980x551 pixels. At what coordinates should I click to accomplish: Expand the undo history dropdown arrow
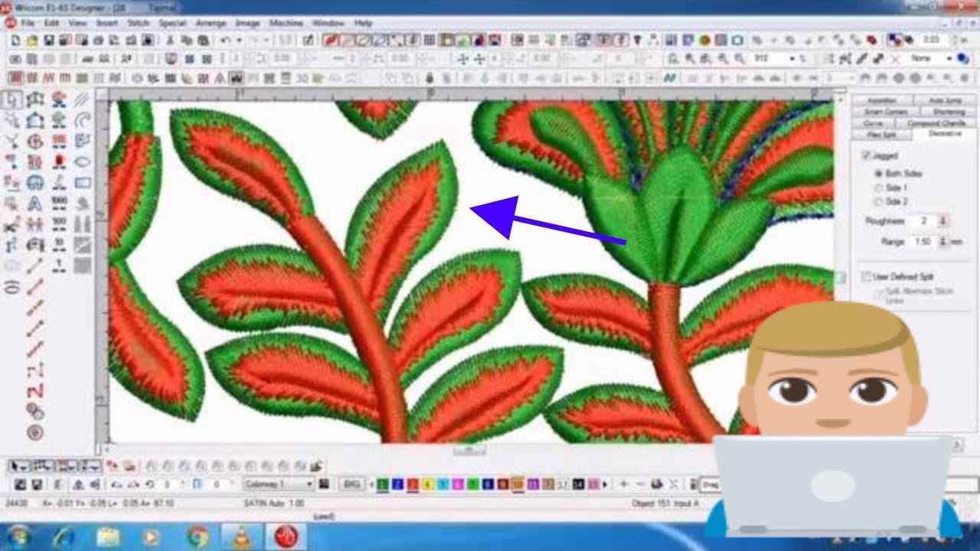[239, 40]
